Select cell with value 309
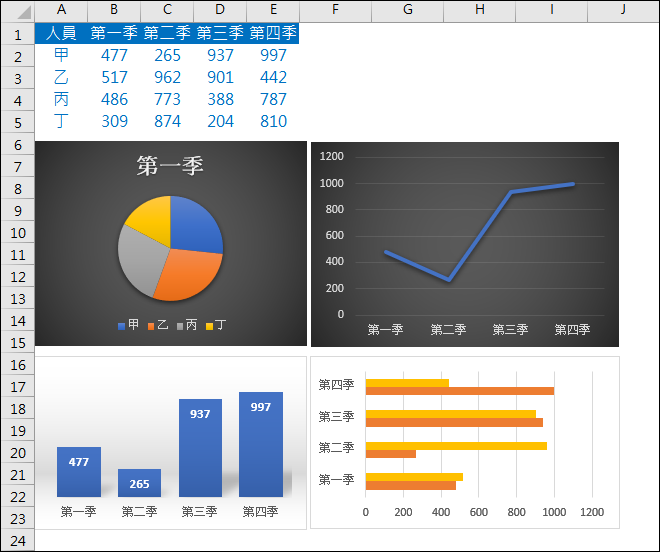Image resolution: width=660 pixels, height=552 pixels. point(114,121)
